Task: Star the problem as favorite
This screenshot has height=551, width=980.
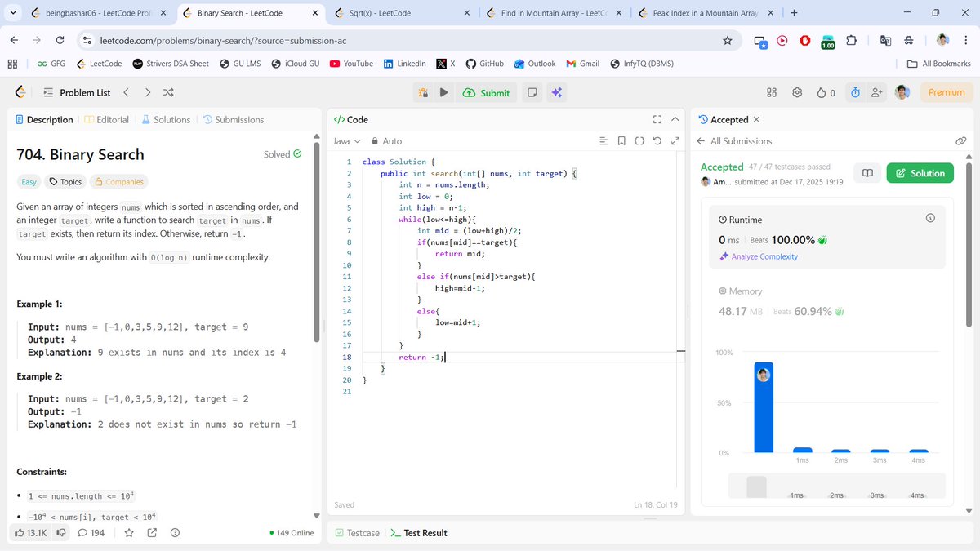Action: click(129, 532)
